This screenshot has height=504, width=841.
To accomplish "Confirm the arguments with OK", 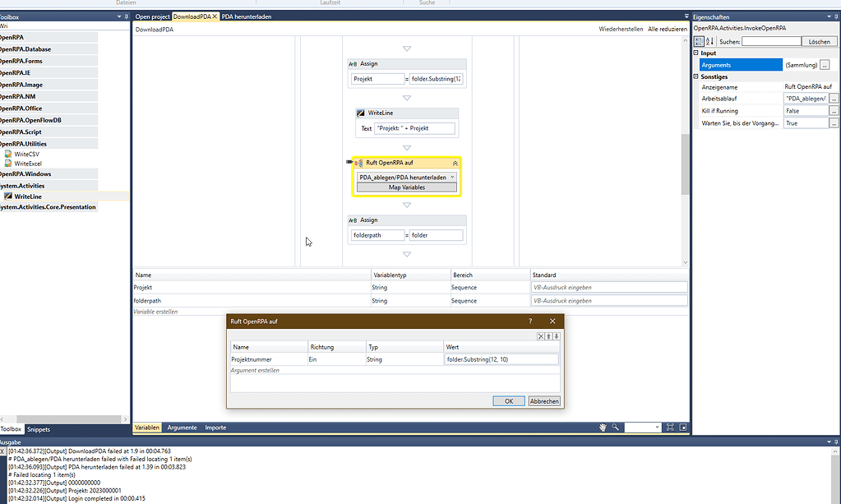I will [508, 401].
